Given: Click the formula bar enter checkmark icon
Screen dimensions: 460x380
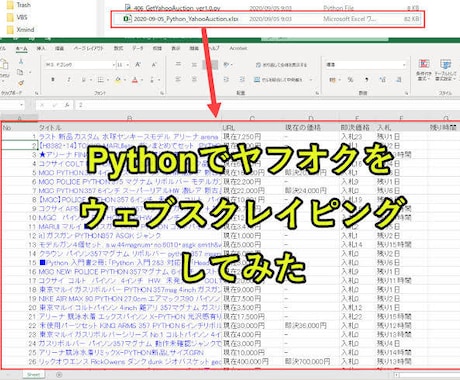Looking at the screenshot, I should 55,105.
